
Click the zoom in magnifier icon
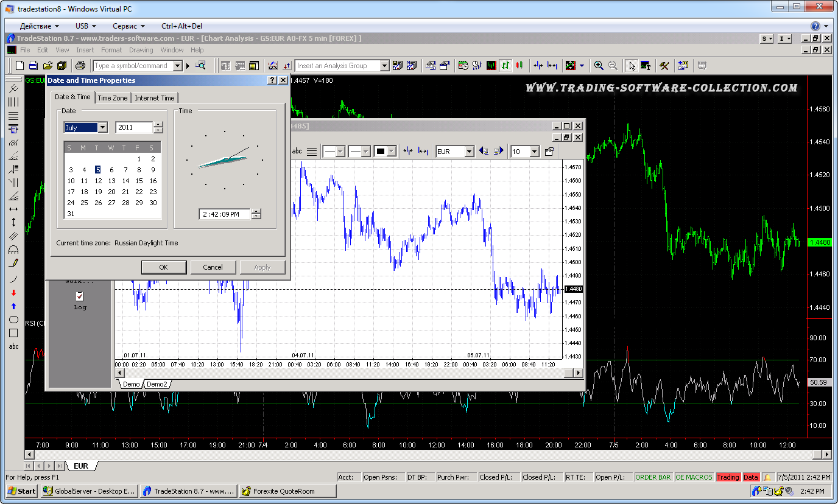[x=599, y=66]
